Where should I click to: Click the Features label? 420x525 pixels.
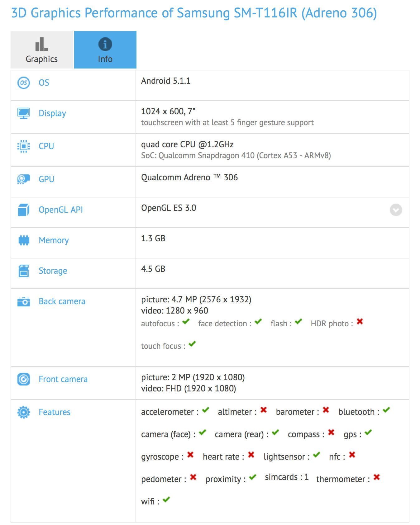(55, 412)
